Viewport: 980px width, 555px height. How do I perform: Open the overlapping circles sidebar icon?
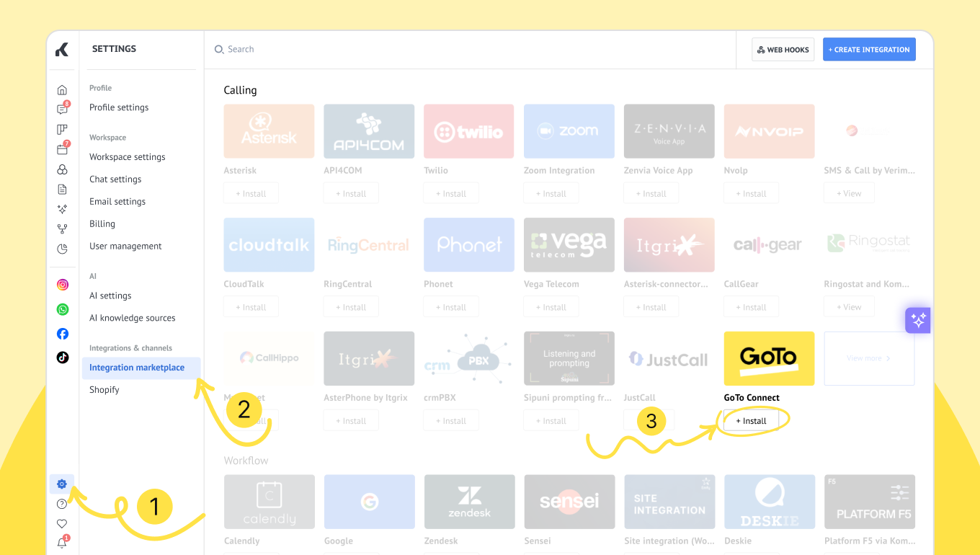pyautogui.click(x=62, y=169)
